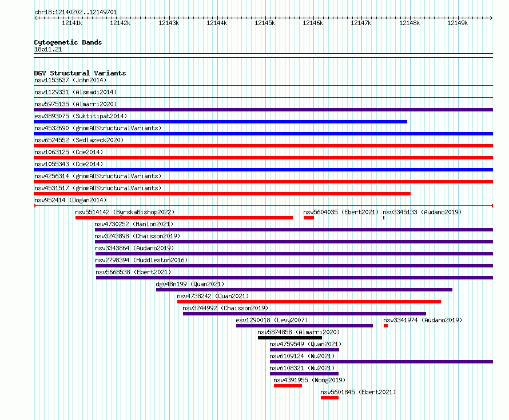Select the nsv1063125 (Coe2014) red bar
The width and height of the screenshot is (509, 420).
click(263, 158)
